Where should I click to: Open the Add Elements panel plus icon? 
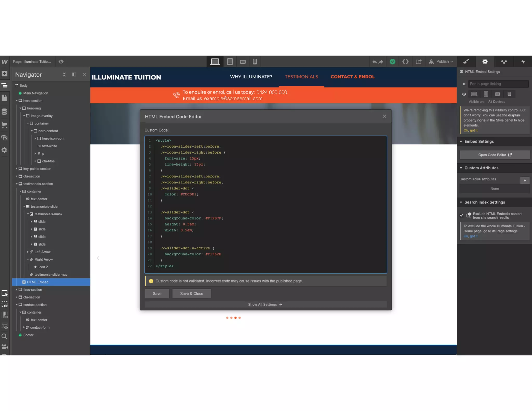[4, 74]
